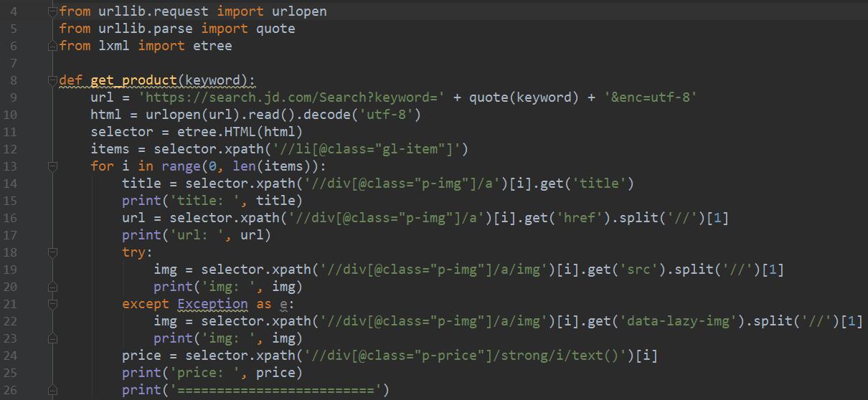
Task: Click the '&enc=utf-8' string literal
Action: (651, 97)
